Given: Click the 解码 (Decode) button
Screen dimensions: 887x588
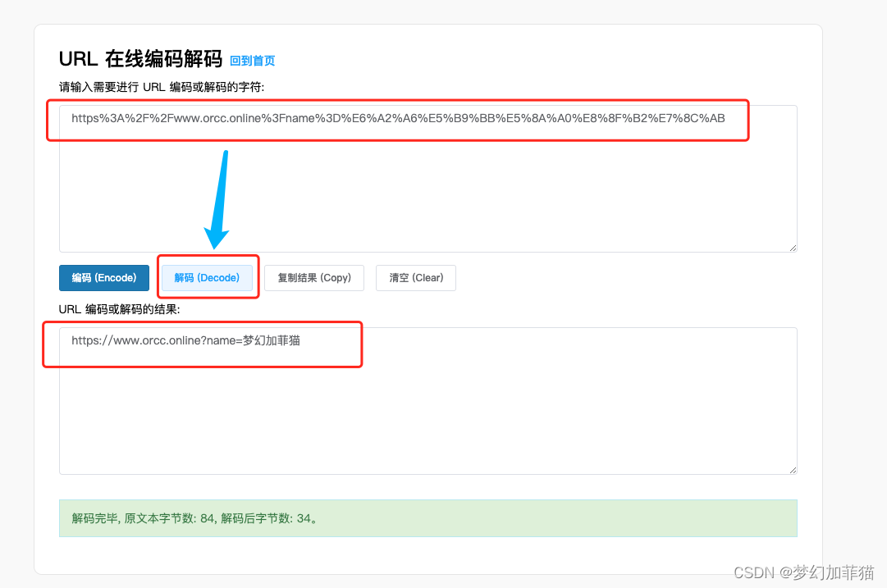Looking at the screenshot, I should [207, 278].
